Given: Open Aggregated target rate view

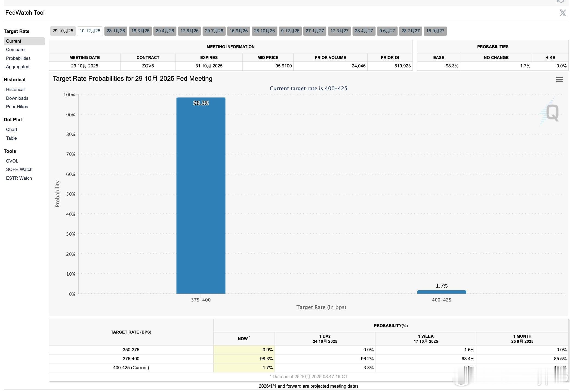Looking at the screenshot, I should (x=18, y=67).
